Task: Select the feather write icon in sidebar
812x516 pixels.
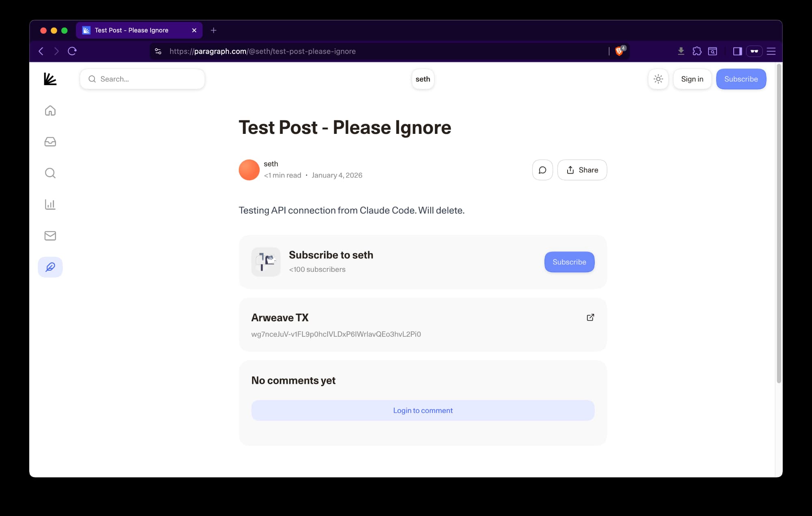Action: coord(50,267)
